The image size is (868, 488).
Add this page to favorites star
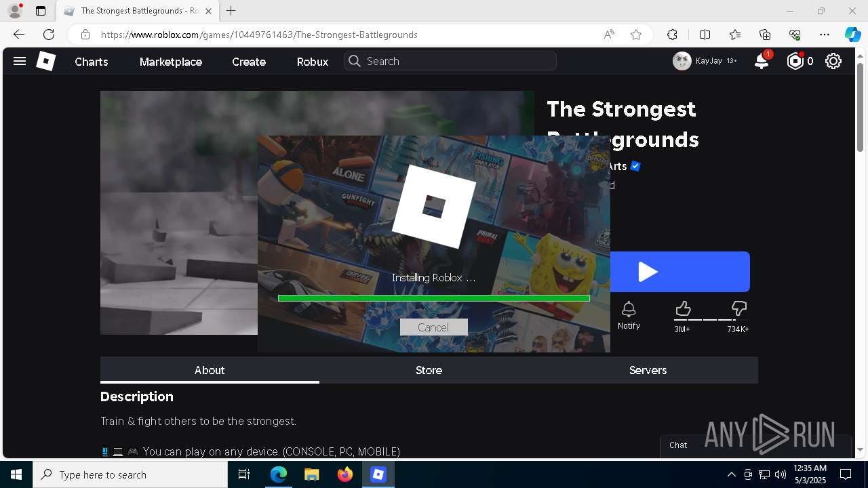coord(636,35)
